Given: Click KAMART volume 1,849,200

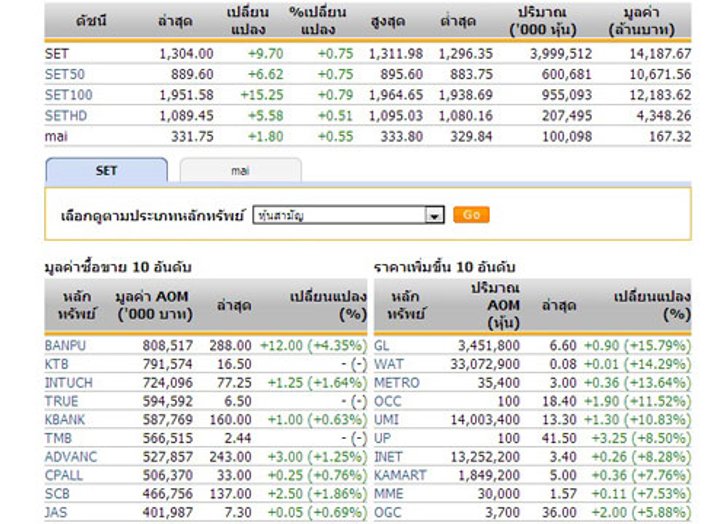Looking at the screenshot, I should pos(489,476).
